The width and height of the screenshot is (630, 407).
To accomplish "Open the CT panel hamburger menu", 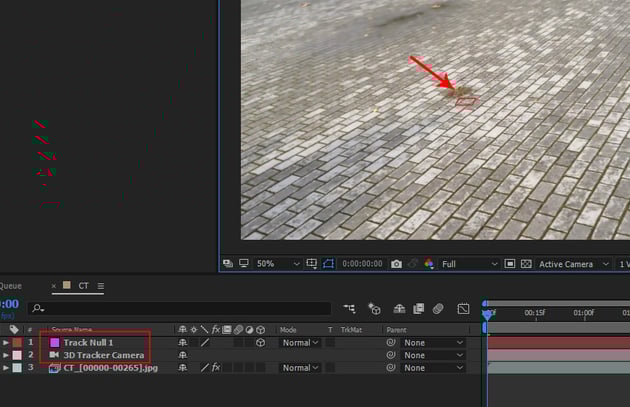I will (x=100, y=286).
